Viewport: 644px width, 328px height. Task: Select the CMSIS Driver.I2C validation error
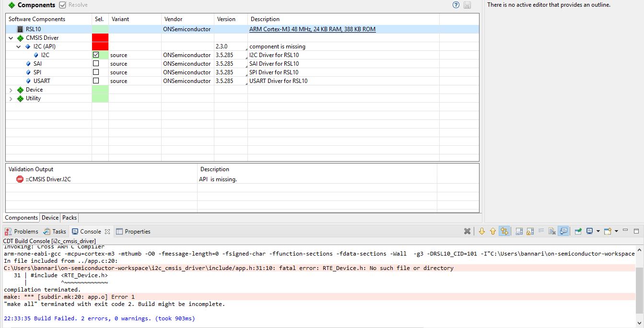point(48,179)
